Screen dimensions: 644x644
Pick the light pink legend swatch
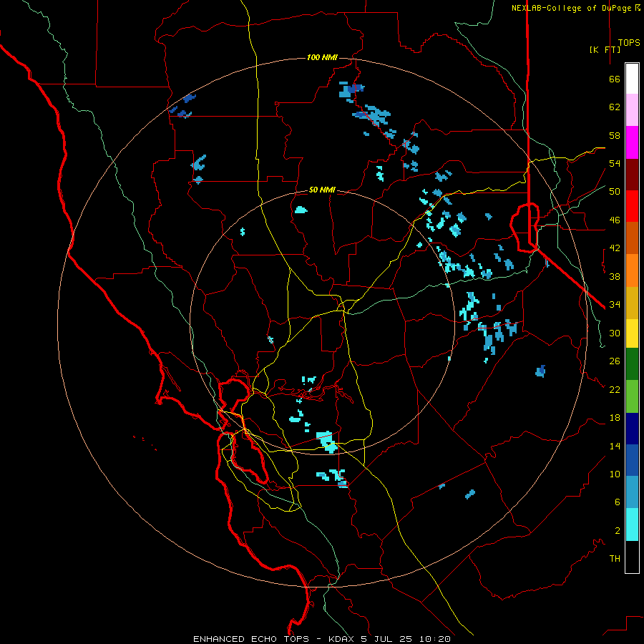[632, 109]
